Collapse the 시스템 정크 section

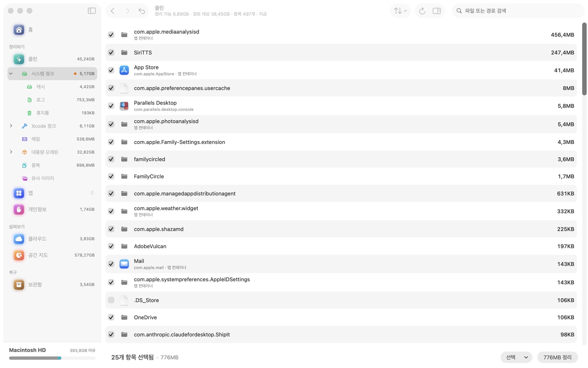11,74
